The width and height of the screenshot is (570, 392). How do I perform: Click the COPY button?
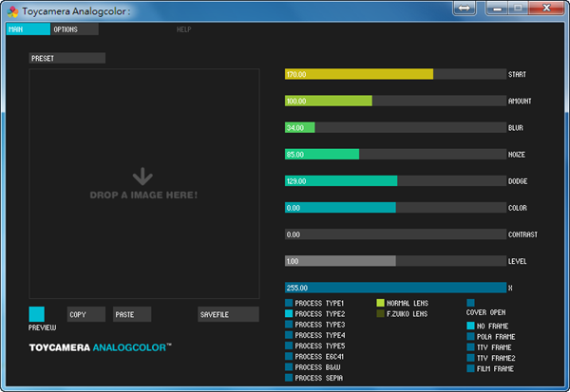click(x=86, y=314)
